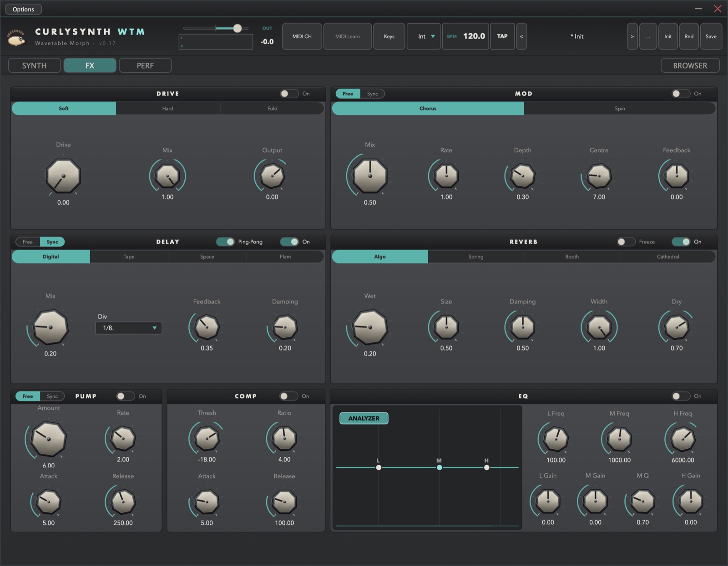Click the EQ H Freq knob
728x566 pixels.
(683, 439)
